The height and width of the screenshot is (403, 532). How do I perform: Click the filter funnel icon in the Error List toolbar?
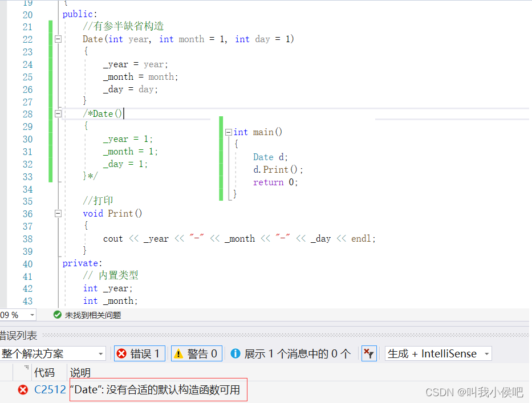(369, 353)
